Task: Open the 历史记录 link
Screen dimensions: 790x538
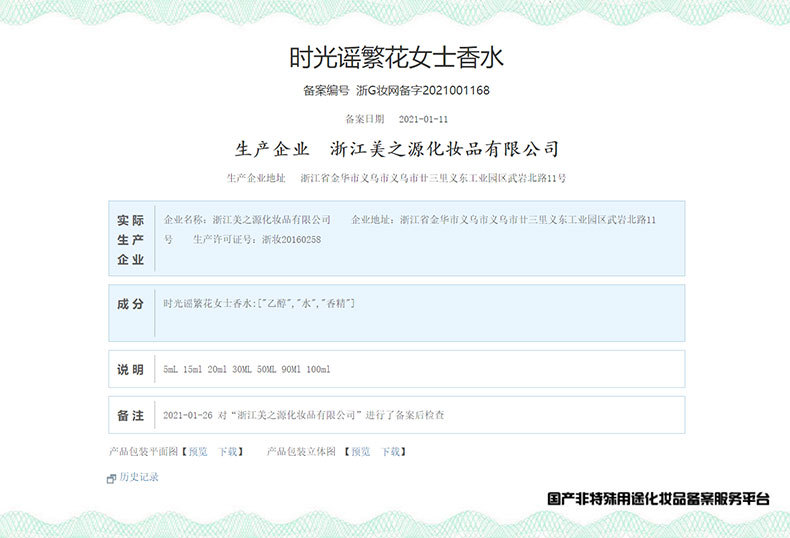Action: [139, 477]
